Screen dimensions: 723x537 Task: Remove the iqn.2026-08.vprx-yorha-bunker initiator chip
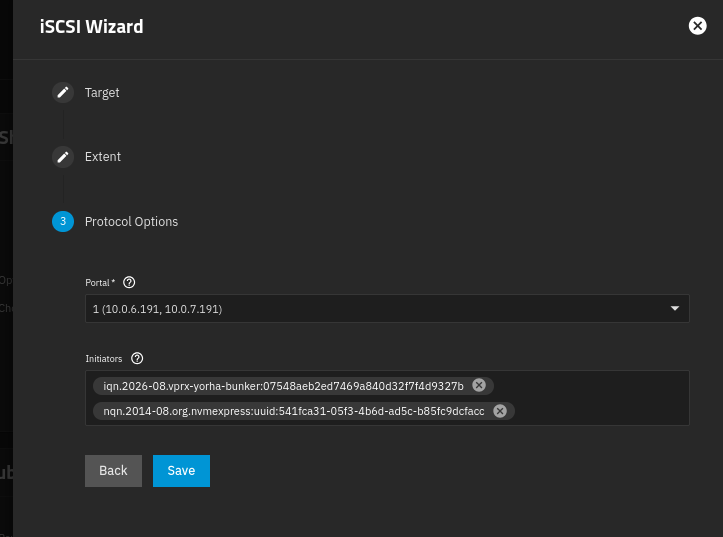(479, 385)
